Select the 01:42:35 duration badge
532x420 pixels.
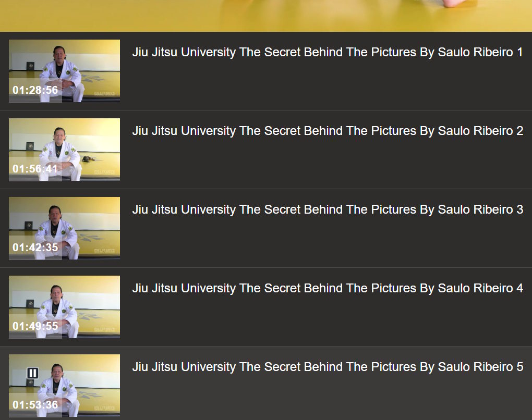[35, 248]
